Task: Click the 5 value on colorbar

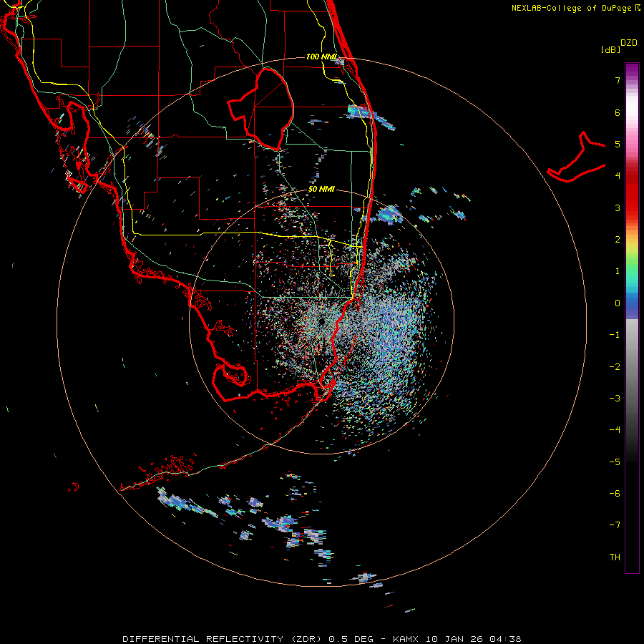Action: pyautogui.click(x=618, y=144)
